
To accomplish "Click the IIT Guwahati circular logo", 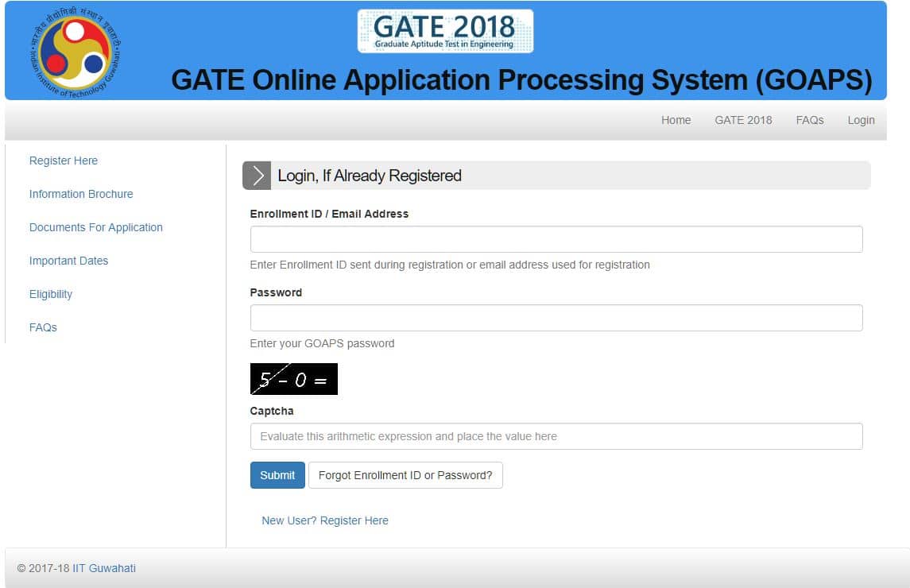I will pos(76,52).
